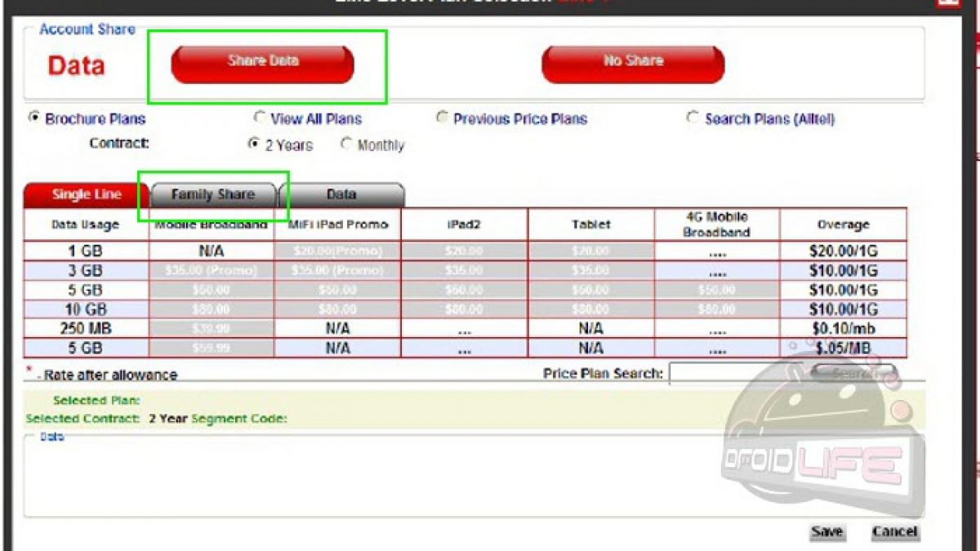Click the red Share Data button
Viewport: 980px width, 551px height.
[x=262, y=64]
